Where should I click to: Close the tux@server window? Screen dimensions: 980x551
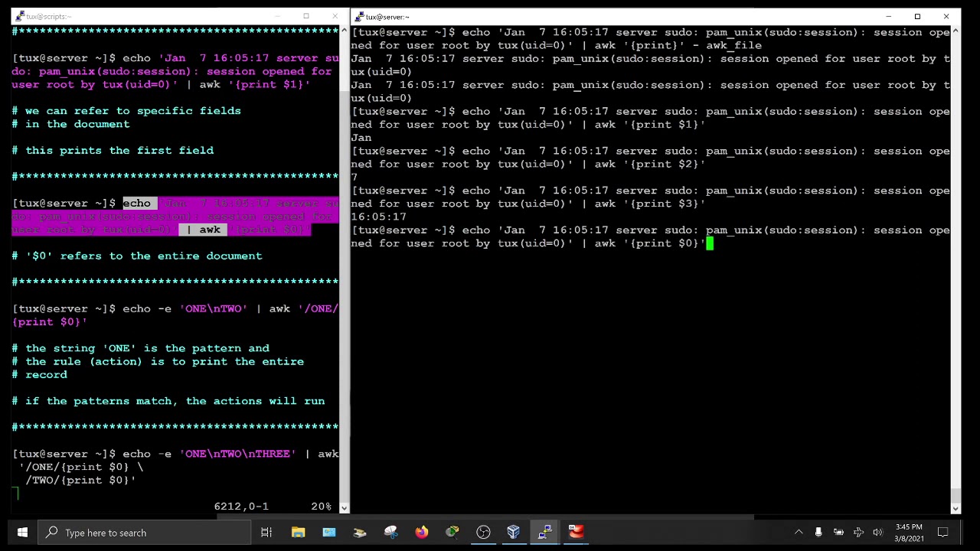click(946, 16)
